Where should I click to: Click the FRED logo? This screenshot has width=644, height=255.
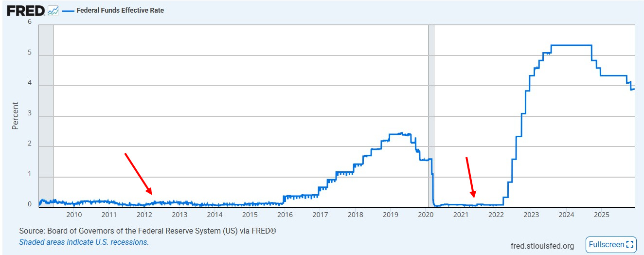coord(25,10)
